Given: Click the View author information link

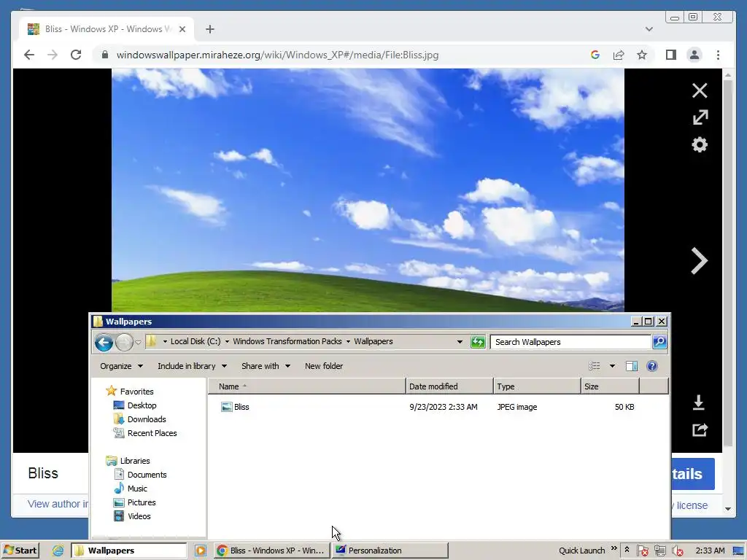Looking at the screenshot, I should 58,504.
